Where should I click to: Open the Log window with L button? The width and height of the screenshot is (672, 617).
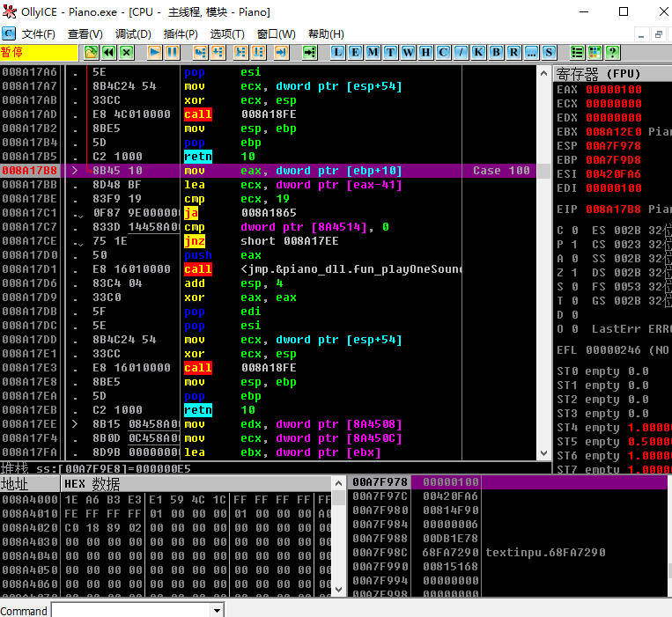[337, 53]
